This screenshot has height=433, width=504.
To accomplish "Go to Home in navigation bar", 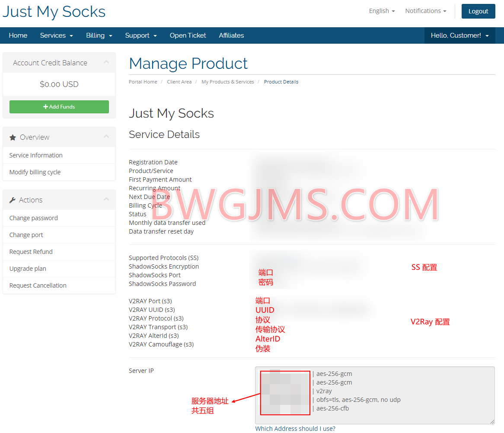I will coord(18,35).
